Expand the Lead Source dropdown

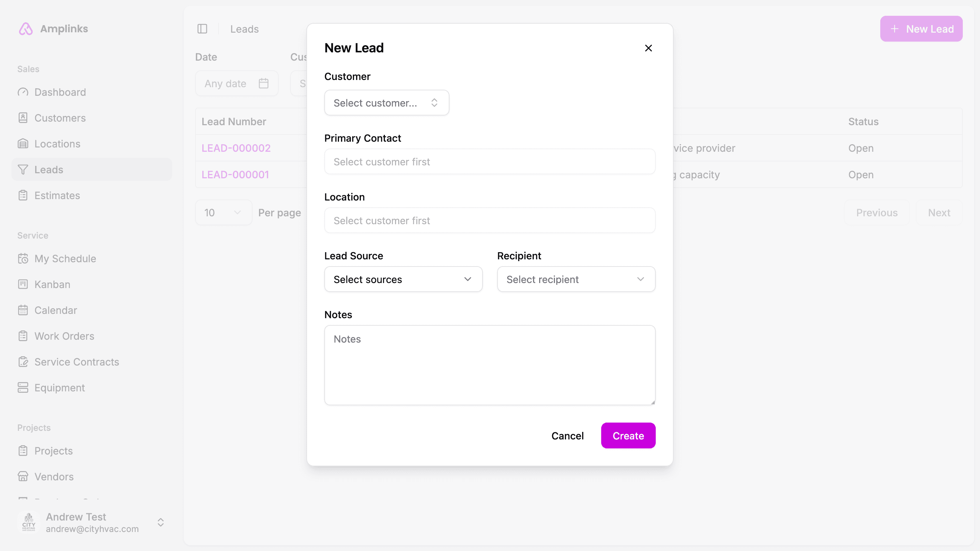403,279
